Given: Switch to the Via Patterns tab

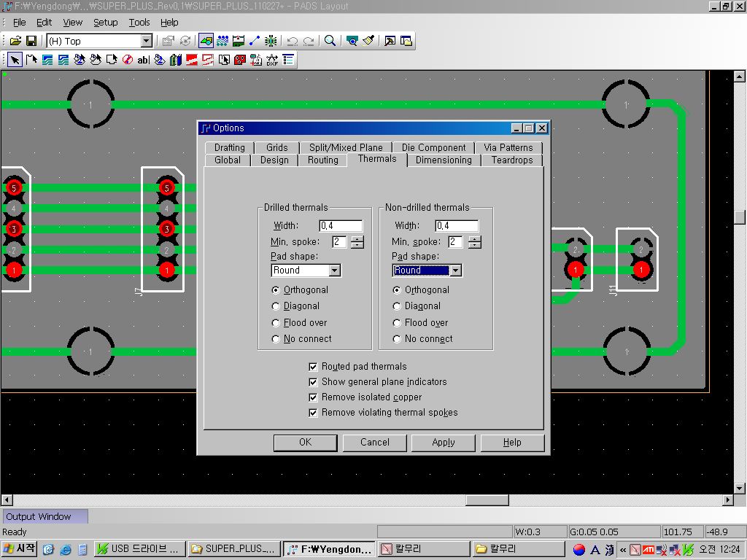Looking at the screenshot, I should point(508,147).
